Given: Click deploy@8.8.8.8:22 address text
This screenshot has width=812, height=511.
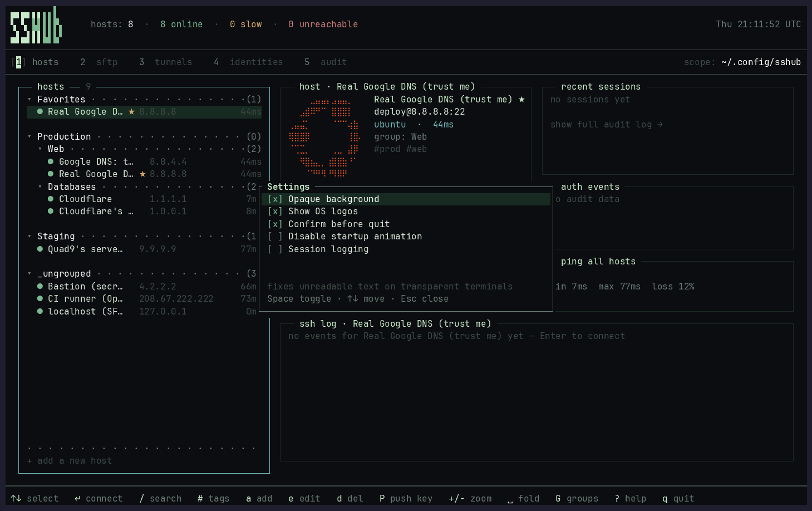Looking at the screenshot, I should tap(419, 111).
